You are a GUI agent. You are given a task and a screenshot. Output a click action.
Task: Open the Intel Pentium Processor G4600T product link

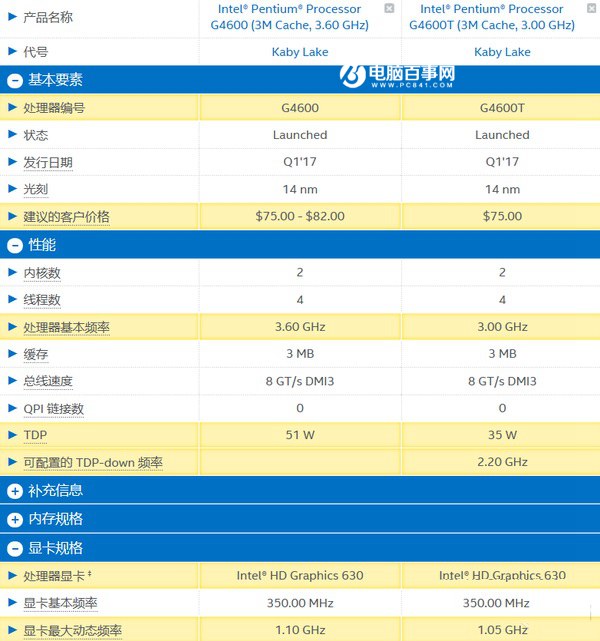492,17
